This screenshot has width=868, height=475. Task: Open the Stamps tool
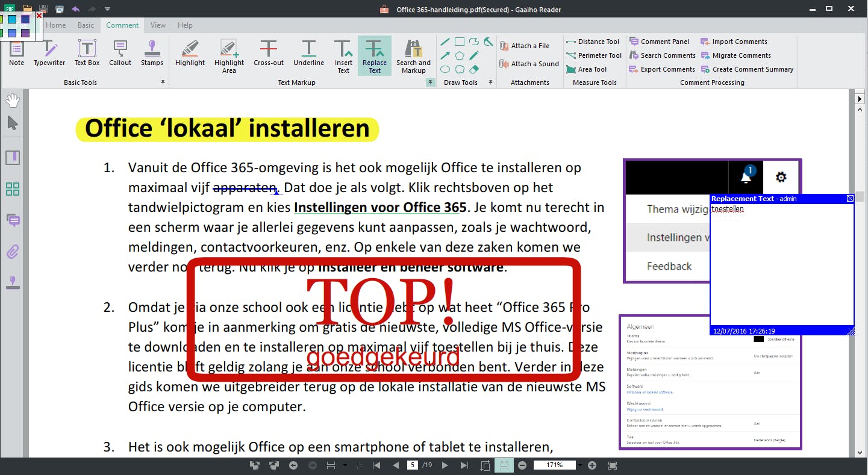[x=152, y=54]
